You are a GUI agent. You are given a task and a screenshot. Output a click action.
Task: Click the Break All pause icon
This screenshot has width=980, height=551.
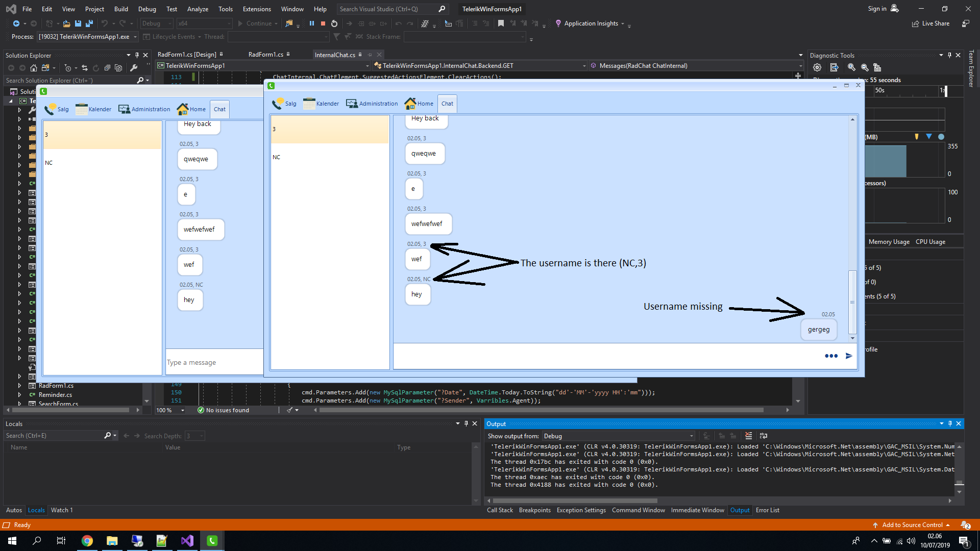(x=312, y=23)
